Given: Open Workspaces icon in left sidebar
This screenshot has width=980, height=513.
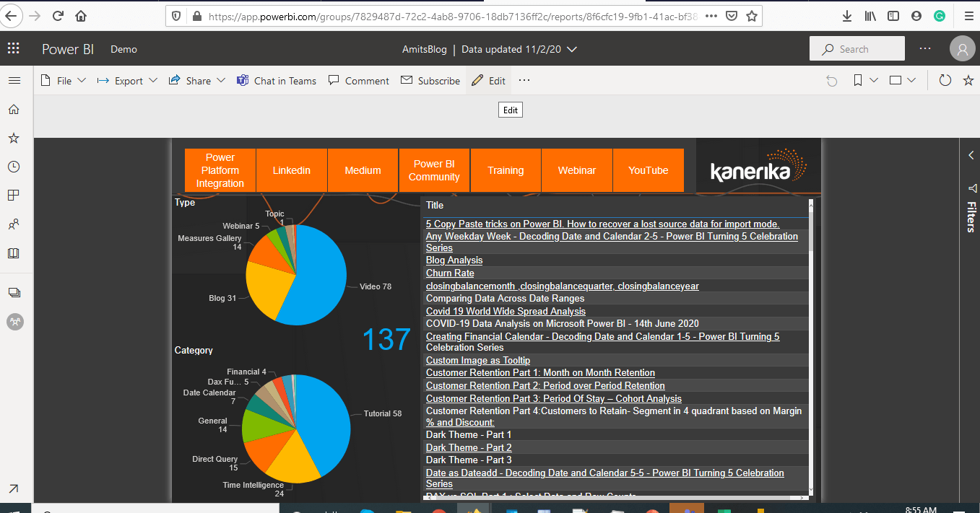Looking at the screenshot, I should pyautogui.click(x=14, y=292).
